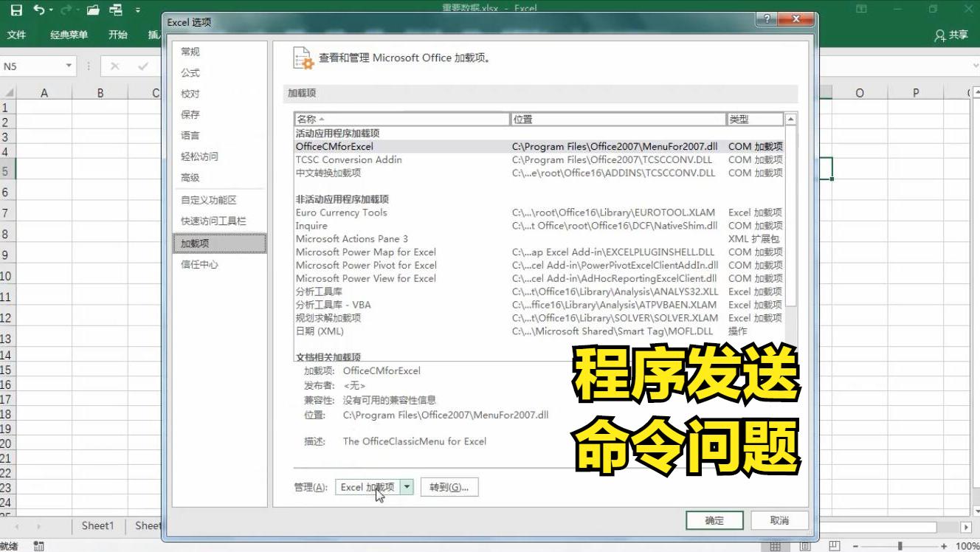Click the 共享 button at top right
The width and height of the screenshot is (980, 552).
[952, 34]
